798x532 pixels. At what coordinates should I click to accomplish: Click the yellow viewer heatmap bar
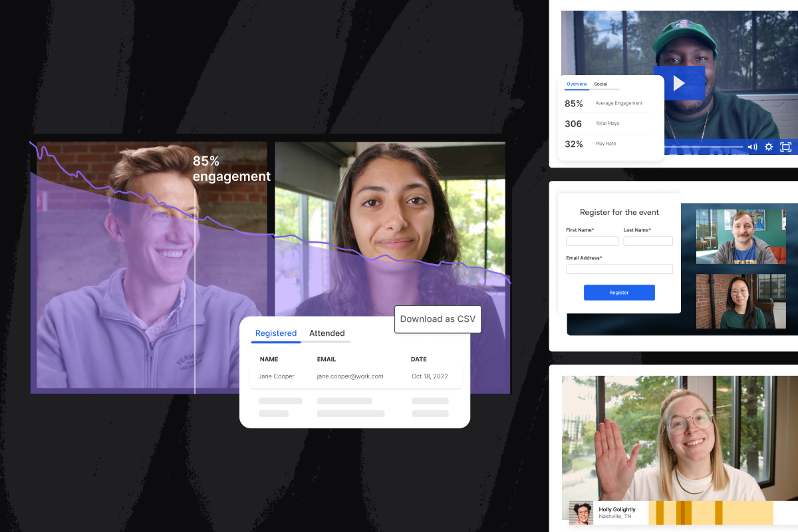[710, 513]
